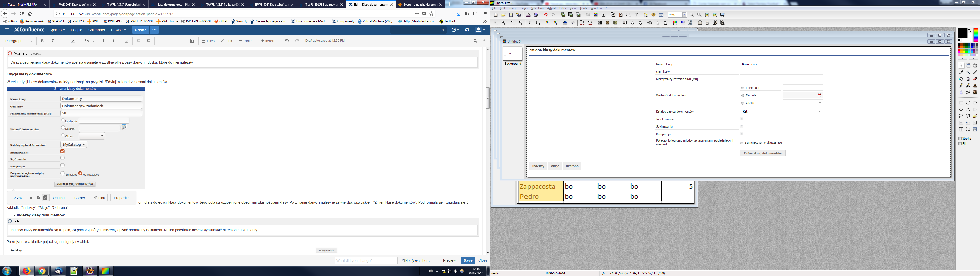980x276 pixels.
Task: Click the New document icon in PhotoFiltre
Action: pyautogui.click(x=496, y=15)
